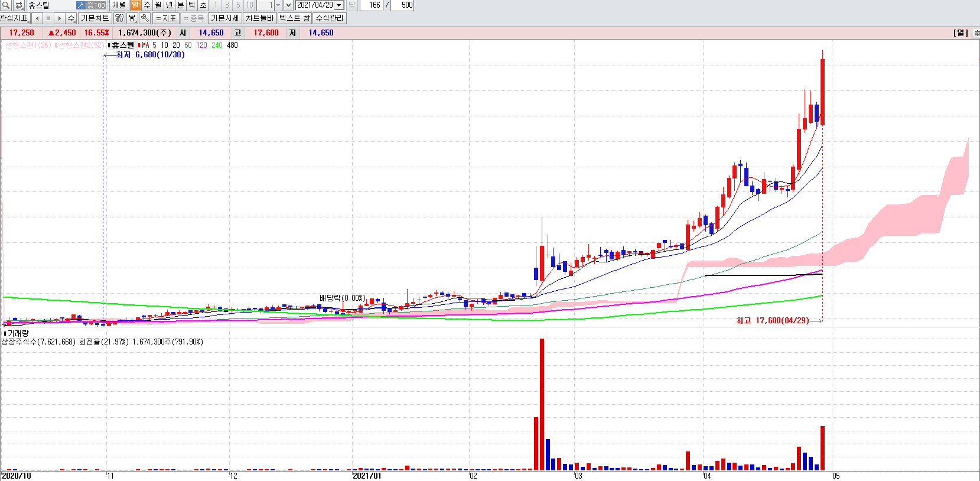Open the =종목 stock menu
The height and width of the screenshot is (481, 980).
(194, 18)
